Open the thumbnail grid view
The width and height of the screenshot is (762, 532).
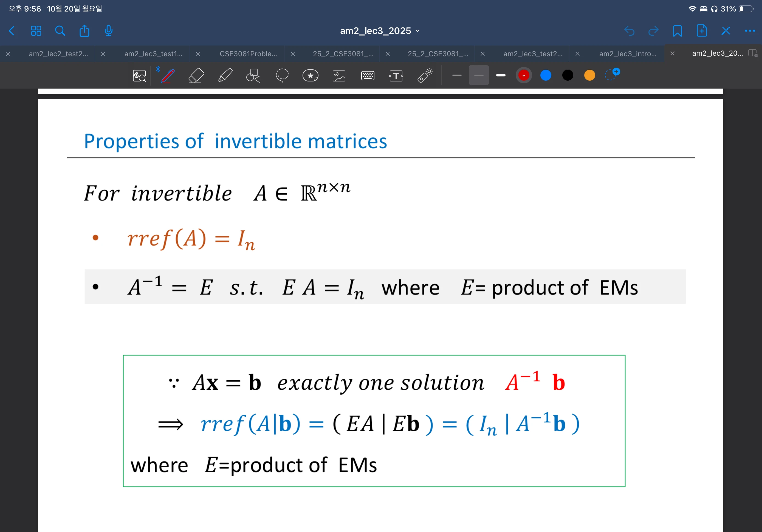[x=36, y=31]
